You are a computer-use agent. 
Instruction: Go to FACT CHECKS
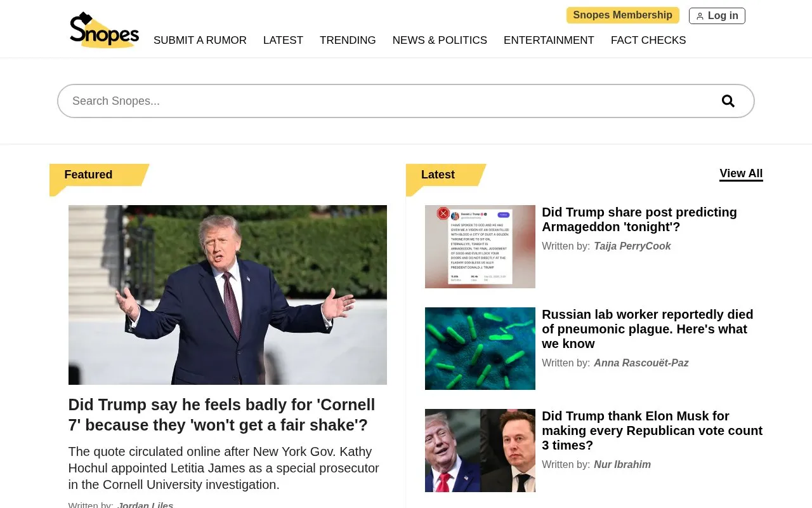point(648,40)
